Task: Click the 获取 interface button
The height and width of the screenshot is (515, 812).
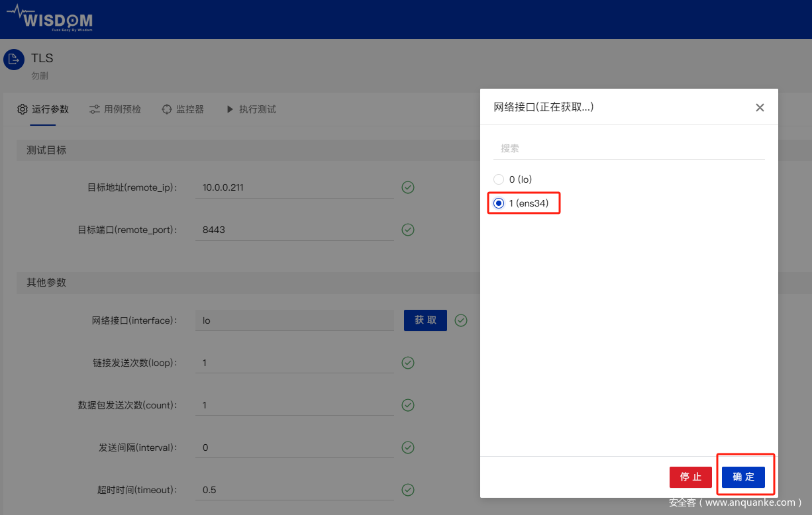Action: click(425, 320)
